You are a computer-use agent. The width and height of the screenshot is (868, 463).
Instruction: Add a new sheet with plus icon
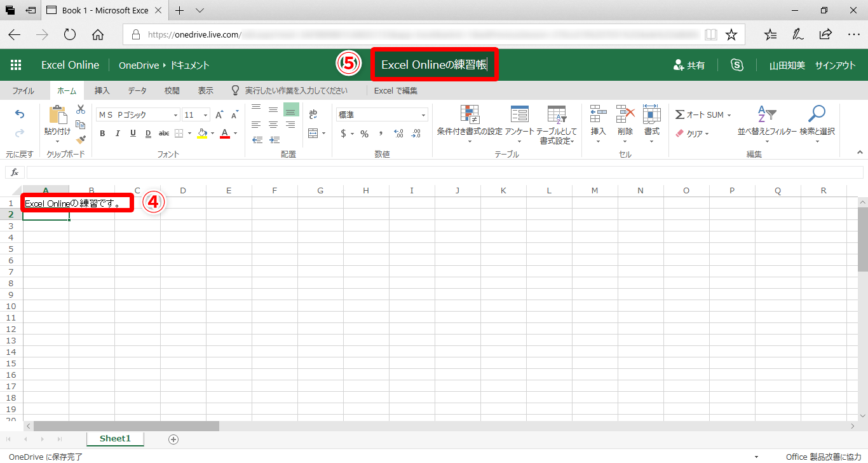173,439
